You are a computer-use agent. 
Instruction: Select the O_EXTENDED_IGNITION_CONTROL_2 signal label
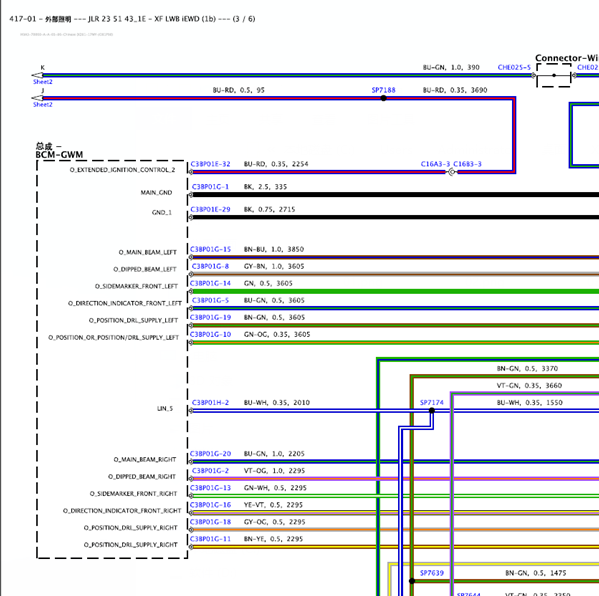122,170
